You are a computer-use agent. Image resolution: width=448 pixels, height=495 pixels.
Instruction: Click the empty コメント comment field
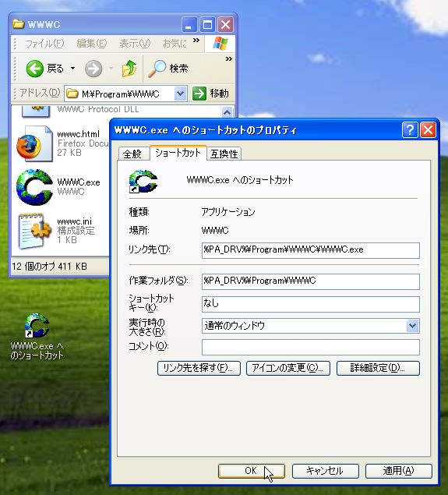(310, 347)
